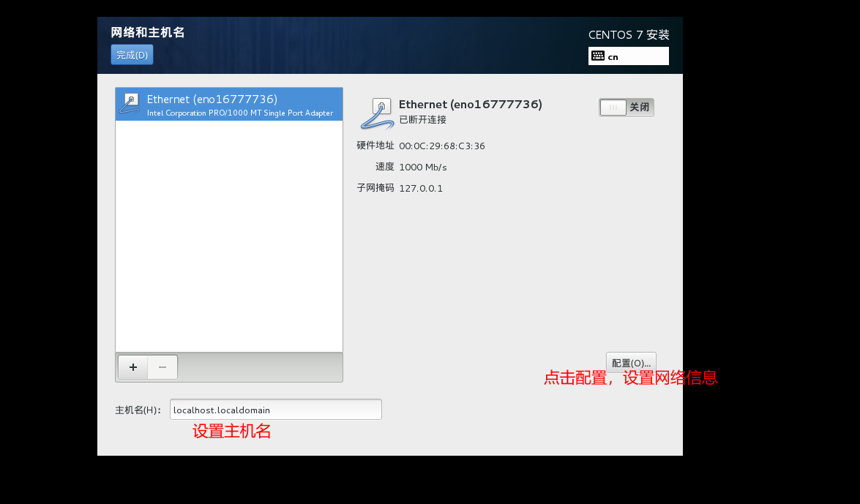The image size is (860, 504).
Task: Click the CENTOS 7 安装 header text
Action: coord(629,35)
